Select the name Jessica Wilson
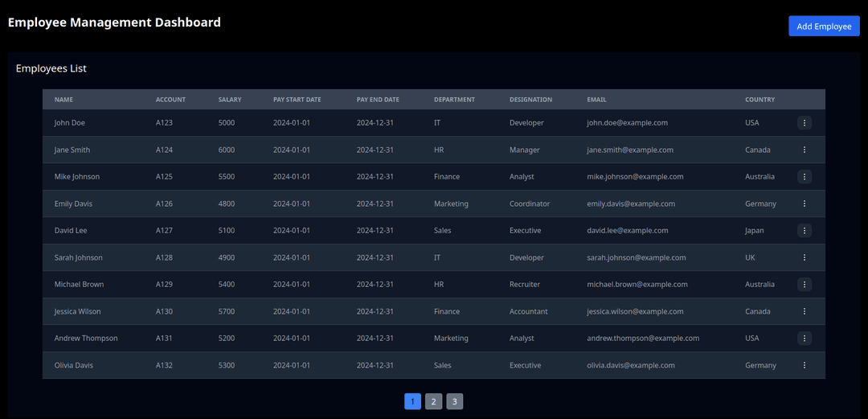868x419 pixels. point(77,311)
